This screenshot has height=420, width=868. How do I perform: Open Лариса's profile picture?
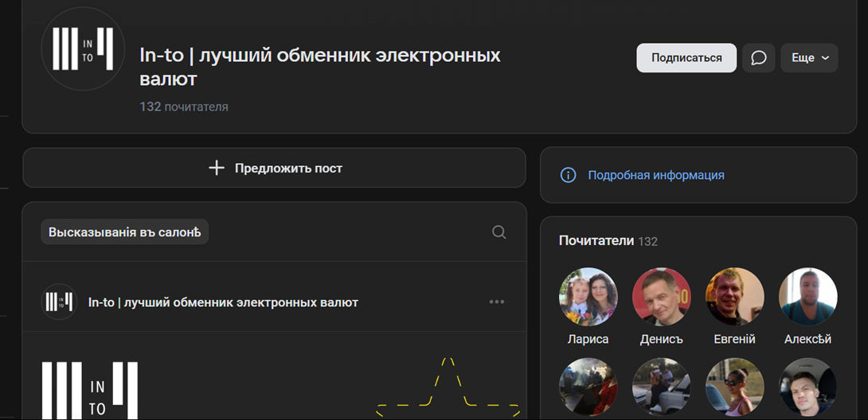pos(588,297)
